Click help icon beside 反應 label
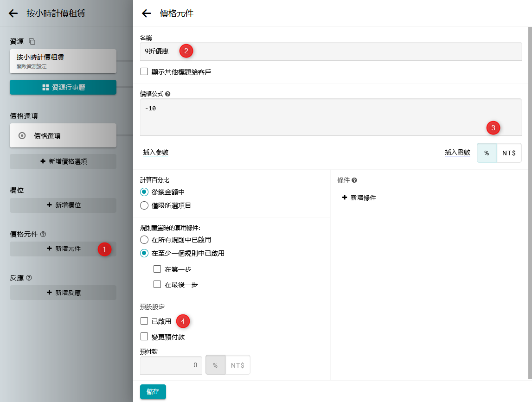The image size is (532, 402). click(x=29, y=278)
